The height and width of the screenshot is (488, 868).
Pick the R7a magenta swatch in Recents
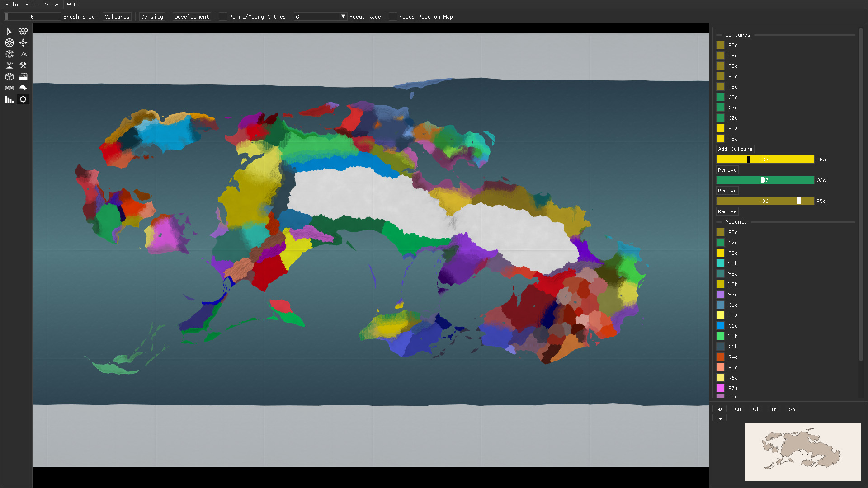tap(720, 388)
